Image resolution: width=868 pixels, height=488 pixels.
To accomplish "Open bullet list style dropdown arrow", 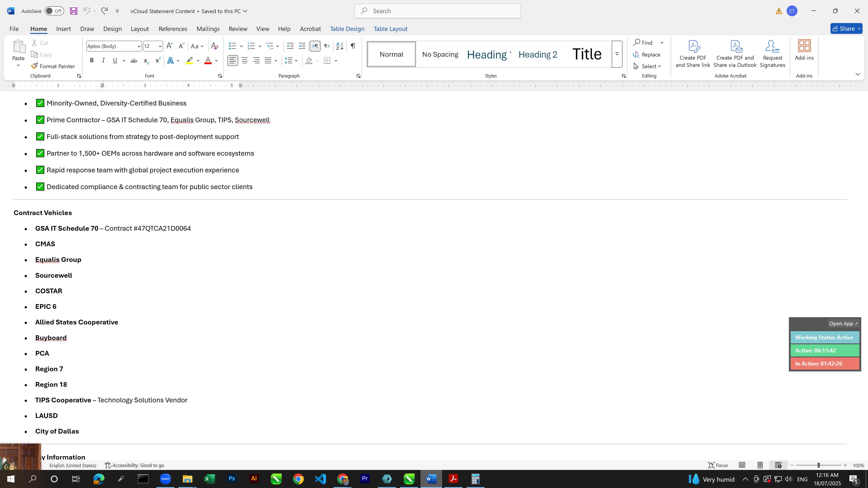I will pyautogui.click(x=241, y=46).
